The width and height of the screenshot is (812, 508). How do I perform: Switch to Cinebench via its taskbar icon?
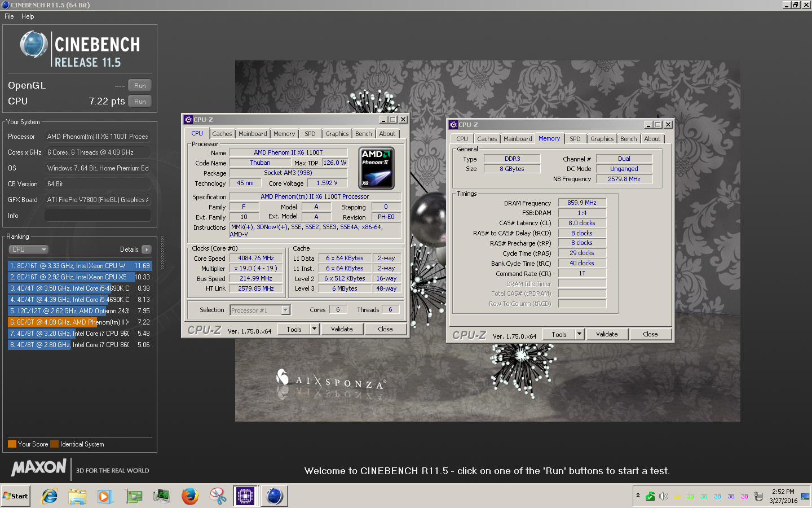[274, 496]
